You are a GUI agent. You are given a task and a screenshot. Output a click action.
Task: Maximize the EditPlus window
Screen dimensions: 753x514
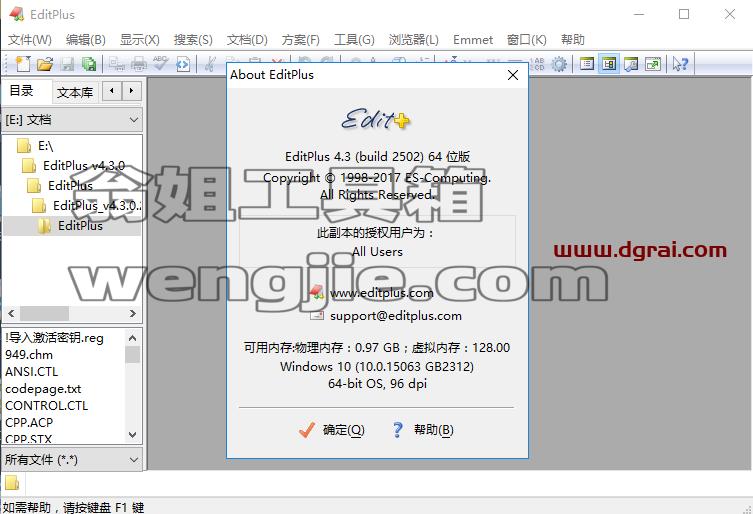(x=684, y=14)
